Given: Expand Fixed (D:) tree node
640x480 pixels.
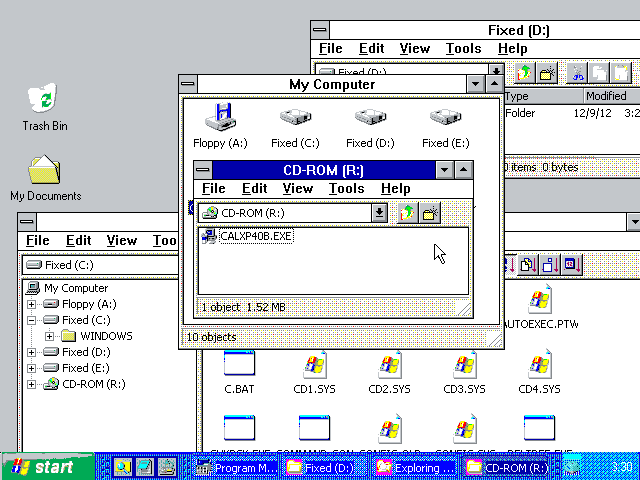Looking at the screenshot, I should [x=31, y=352].
